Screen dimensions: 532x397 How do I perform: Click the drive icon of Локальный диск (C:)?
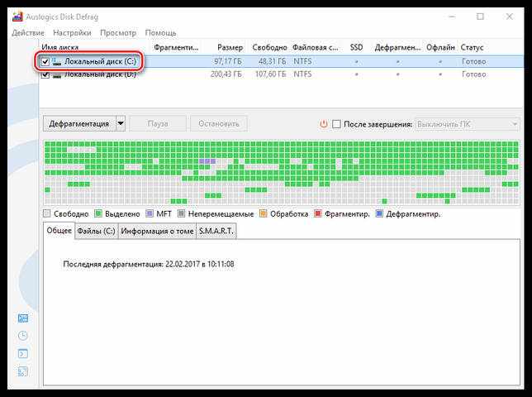(x=56, y=61)
